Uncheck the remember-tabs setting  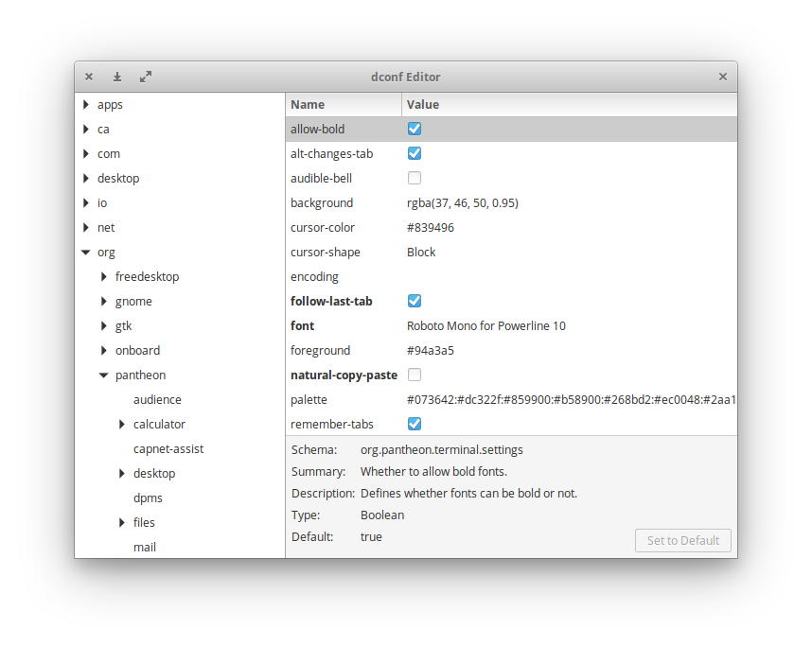pos(414,424)
